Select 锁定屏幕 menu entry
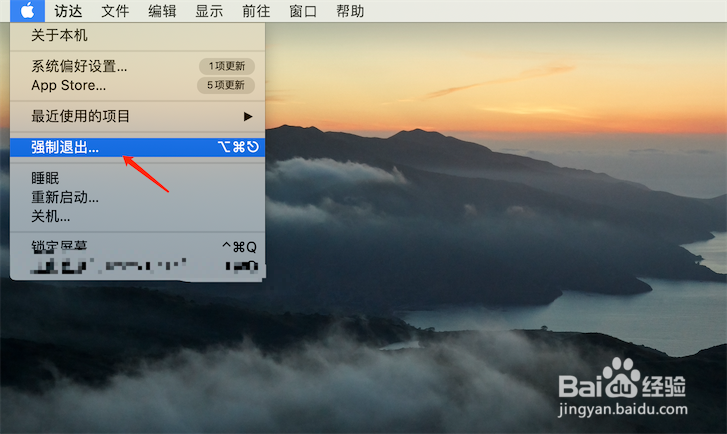The width and height of the screenshot is (727, 434). [x=138, y=247]
